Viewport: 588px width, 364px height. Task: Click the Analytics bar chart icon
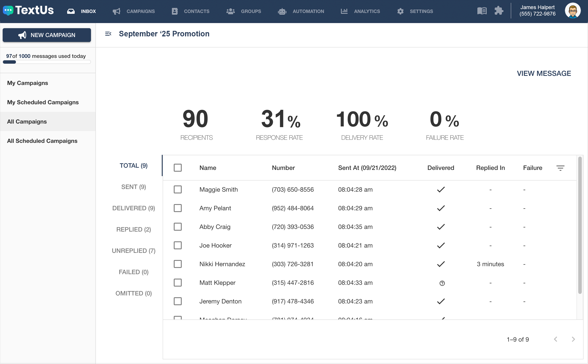[x=344, y=11]
